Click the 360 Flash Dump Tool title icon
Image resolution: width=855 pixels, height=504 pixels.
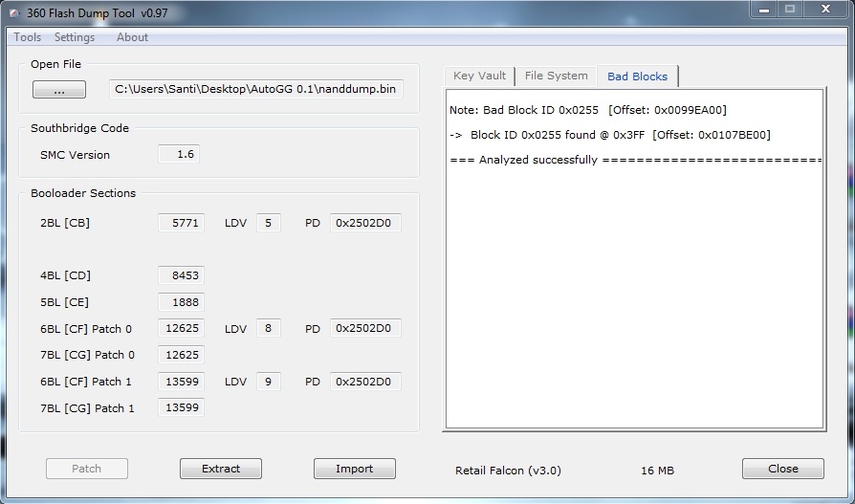coord(14,13)
